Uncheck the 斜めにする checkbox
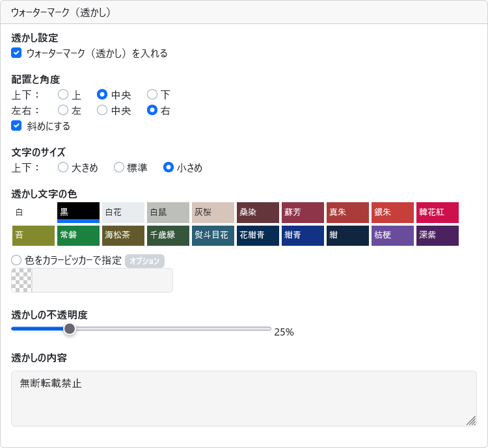The width and height of the screenshot is (488, 448). 17,126
